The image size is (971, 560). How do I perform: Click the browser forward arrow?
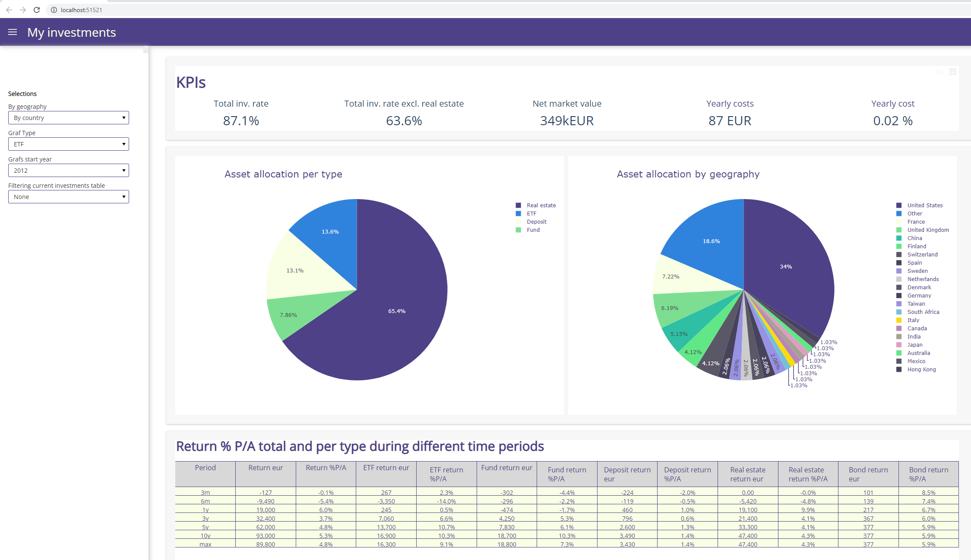click(x=23, y=9)
